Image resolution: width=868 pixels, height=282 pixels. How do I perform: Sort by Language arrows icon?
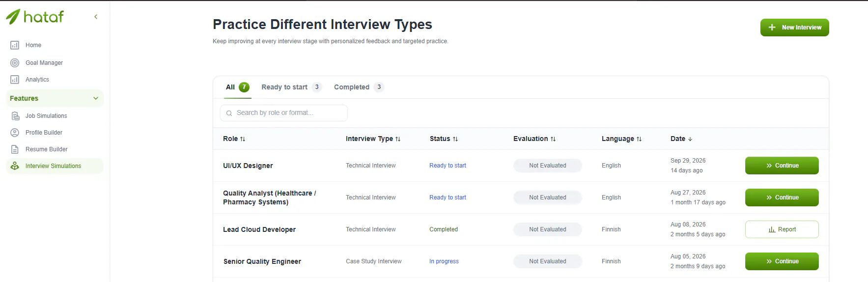639,139
